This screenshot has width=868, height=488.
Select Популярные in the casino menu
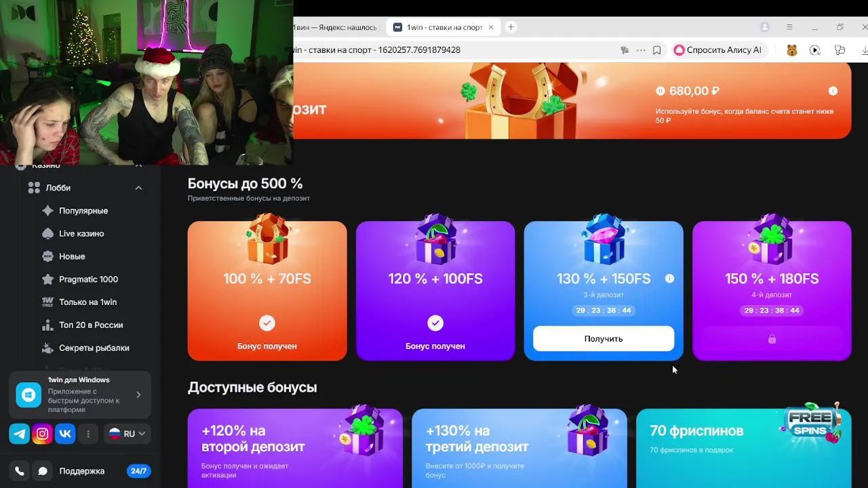[x=83, y=211]
